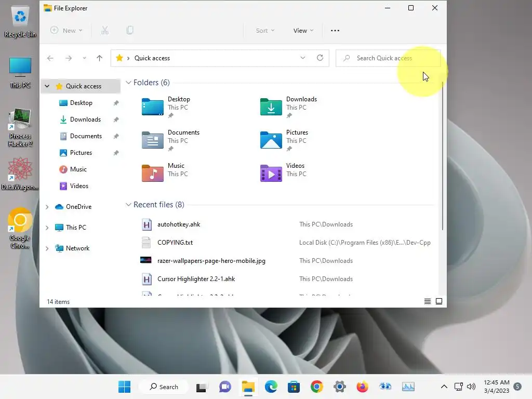Click Quick access in the address bar
Screen dimensions: 532x399
tap(152, 58)
